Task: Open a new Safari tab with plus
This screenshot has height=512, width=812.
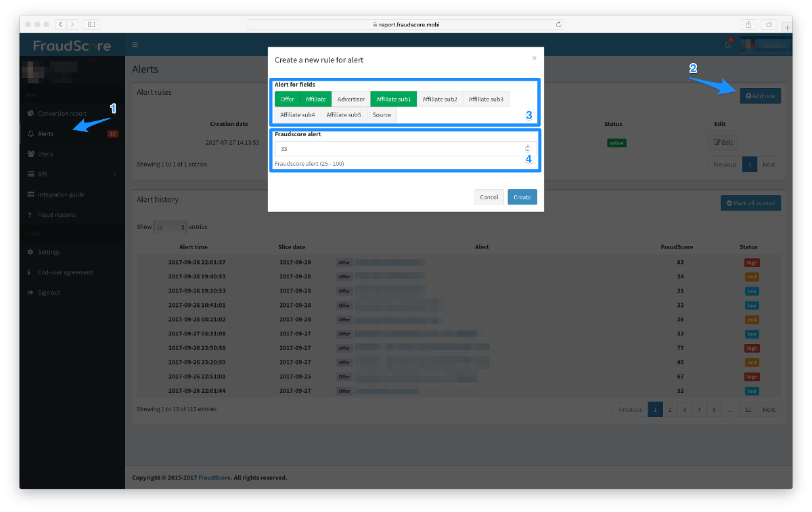Action: [x=786, y=27]
